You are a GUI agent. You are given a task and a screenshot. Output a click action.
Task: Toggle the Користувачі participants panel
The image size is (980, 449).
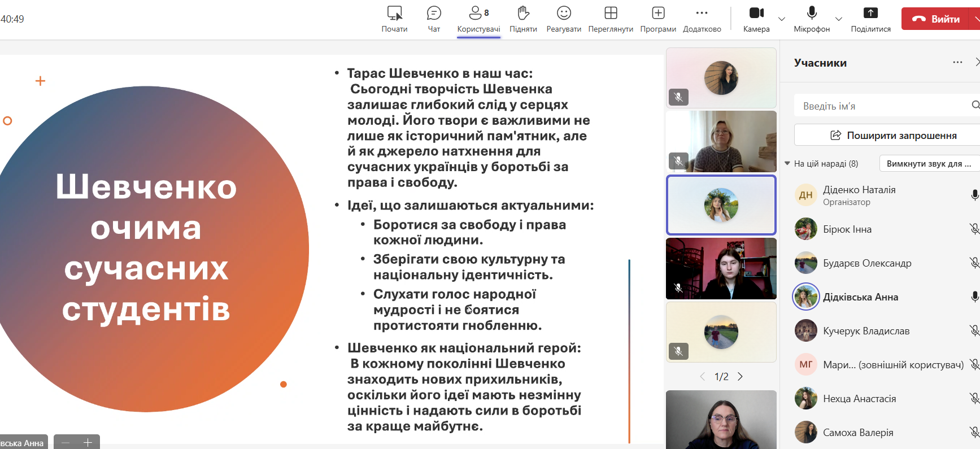pos(478,19)
